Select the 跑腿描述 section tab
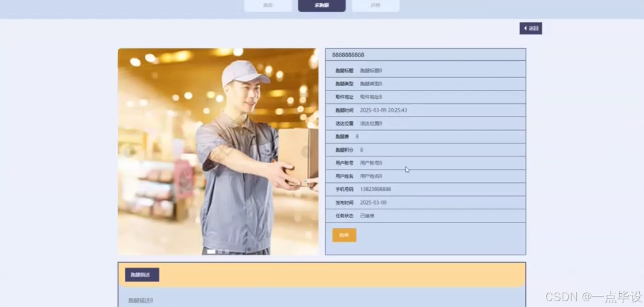The height and width of the screenshot is (307, 644). [x=142, y=275]
